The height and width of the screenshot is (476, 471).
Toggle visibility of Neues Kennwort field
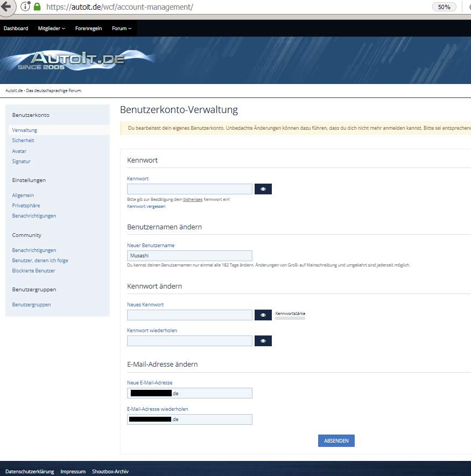(263, 315)
